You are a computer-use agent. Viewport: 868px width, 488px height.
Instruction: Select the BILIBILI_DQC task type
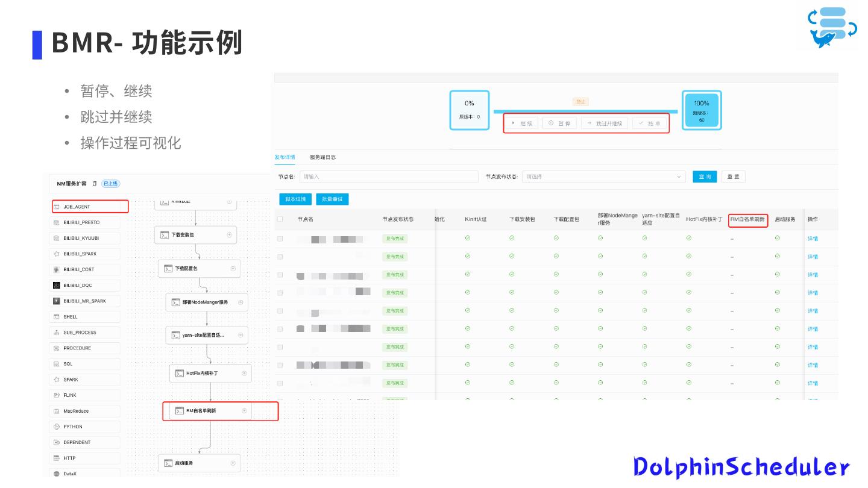coord(84,285)
